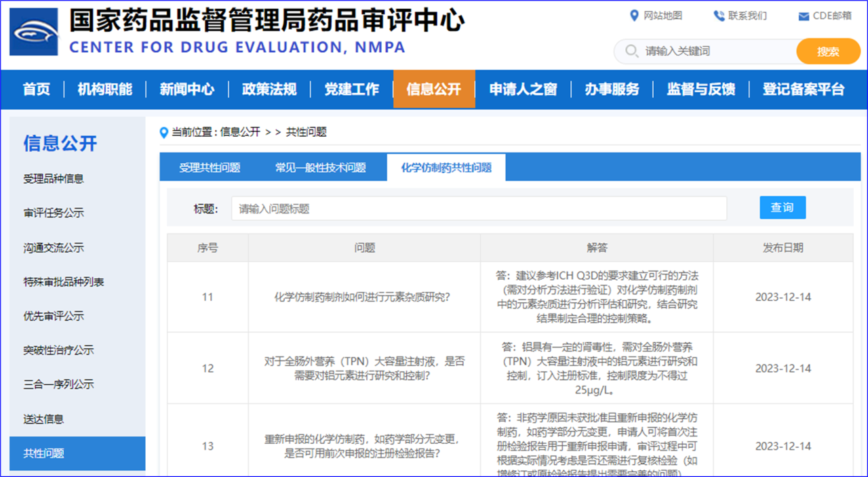Screen dimensions: 868x477
Task: Click the orange 搜索 button
Action: coord(828,51)
